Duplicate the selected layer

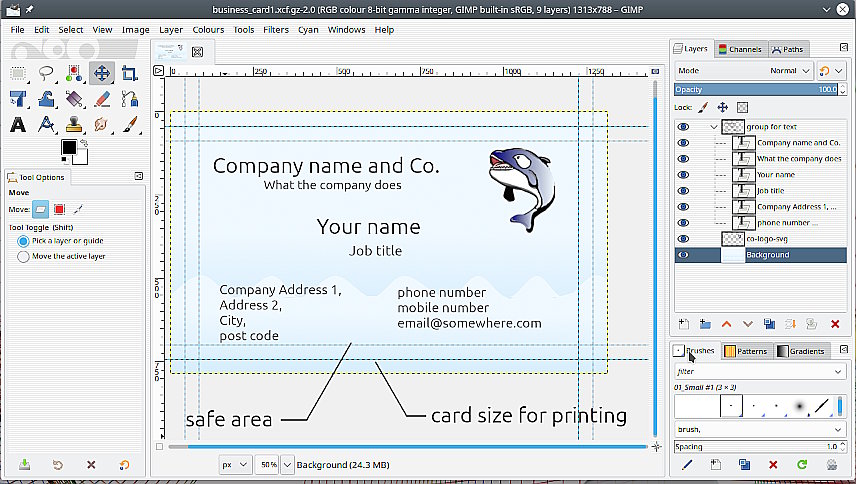(x=769, y=324)
